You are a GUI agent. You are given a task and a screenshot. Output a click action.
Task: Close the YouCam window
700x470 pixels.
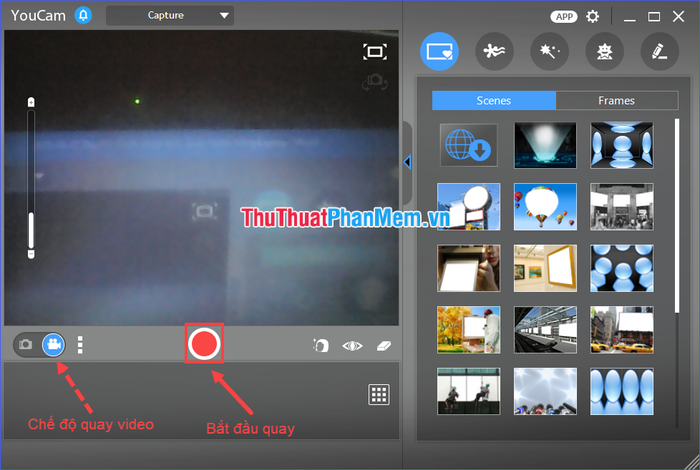679,17
